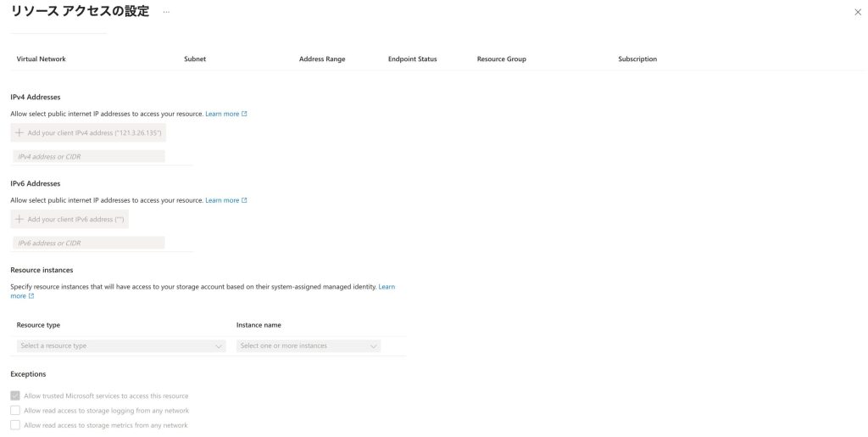Screen dimensions: 868x437
Task: Open the ellipsis menu beside the page title
Action: tap(166, 12)
